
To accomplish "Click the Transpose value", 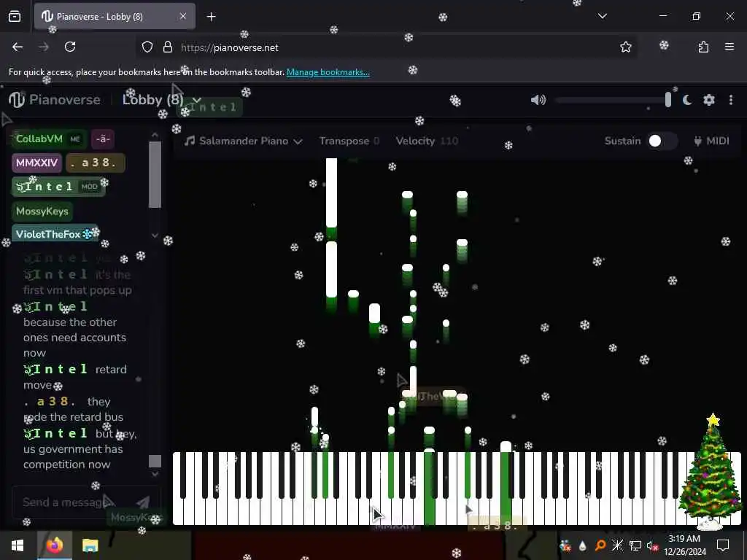I will point(376,141).
